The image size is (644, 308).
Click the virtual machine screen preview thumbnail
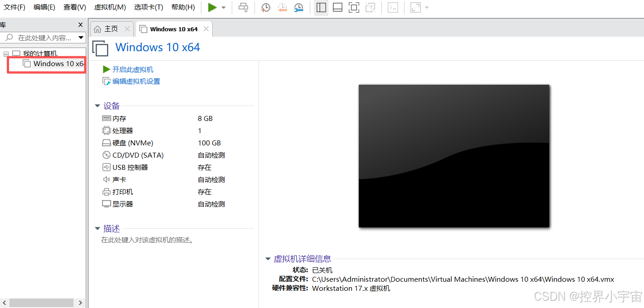click(454, 156)
